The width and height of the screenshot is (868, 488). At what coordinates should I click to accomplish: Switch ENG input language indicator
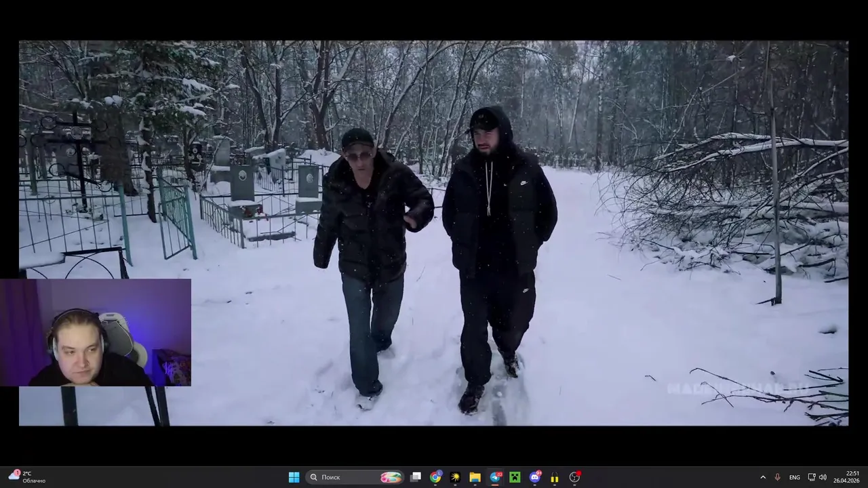795,477
